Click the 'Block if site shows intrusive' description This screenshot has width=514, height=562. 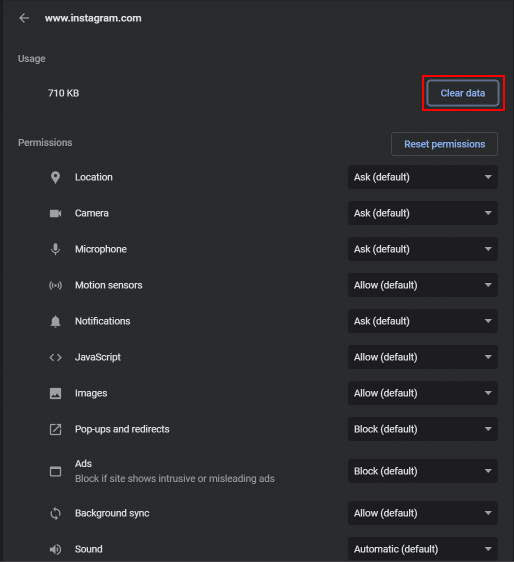pyautogui.click(x=175, y=478)
